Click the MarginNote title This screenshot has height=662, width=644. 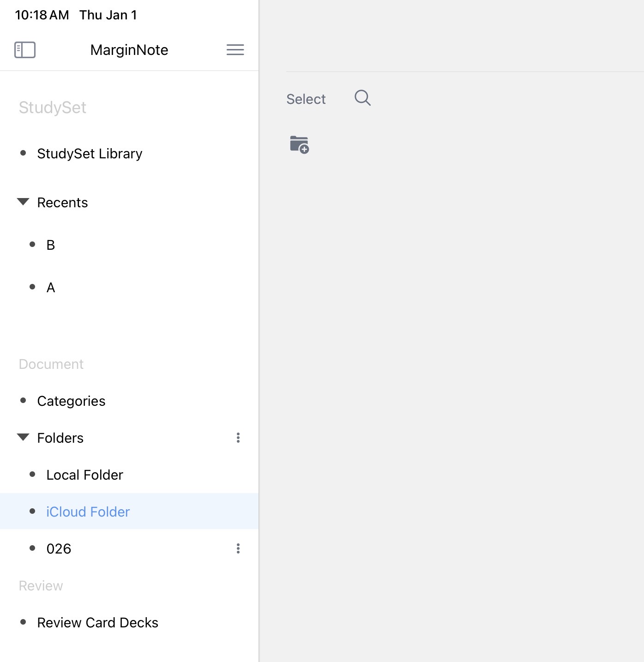pyautogui.click(x=129, y=50)
